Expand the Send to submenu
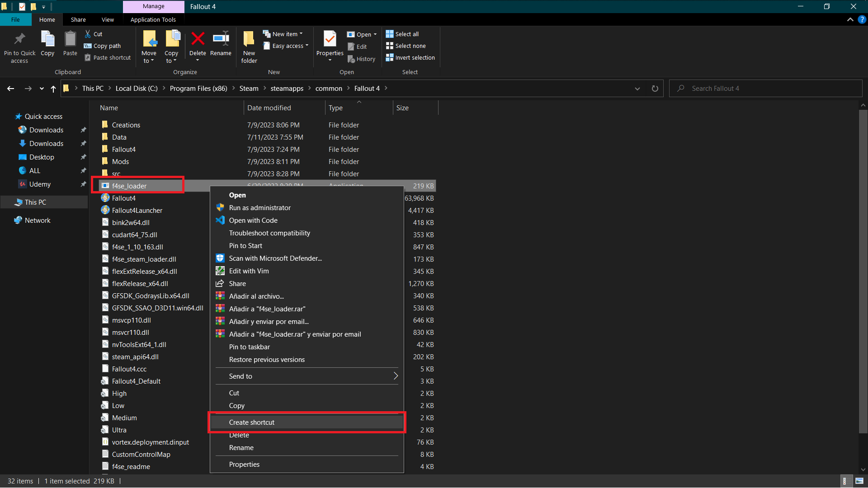Screen dimensions: 868x488 coord(307,376)
